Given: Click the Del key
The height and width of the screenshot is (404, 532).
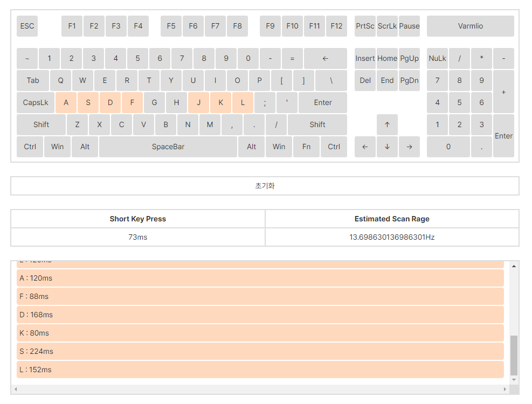Looking at the screenshot, I should 365,80.
